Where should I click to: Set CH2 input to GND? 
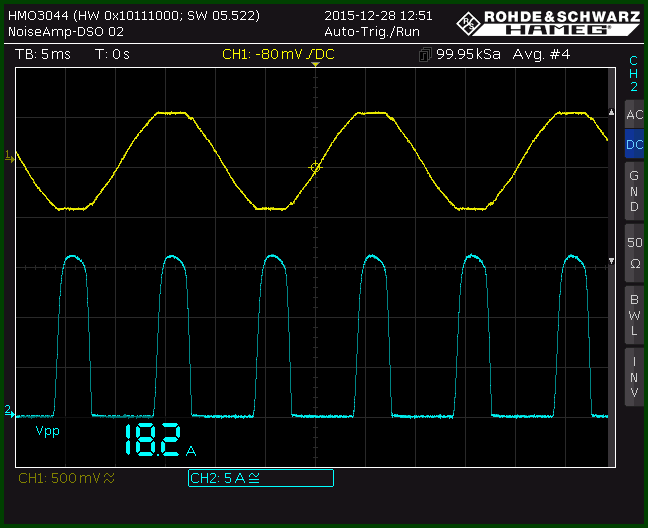[634, 191]
